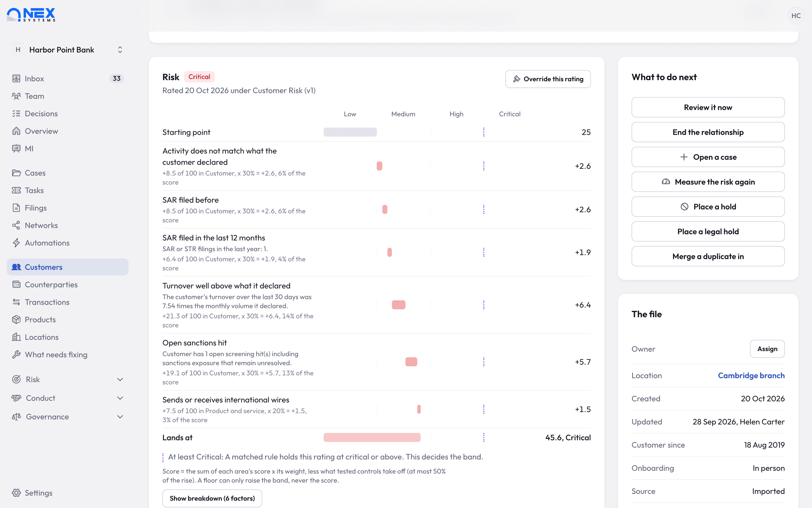Click the Decisions checklist icon

click(16, 113)
